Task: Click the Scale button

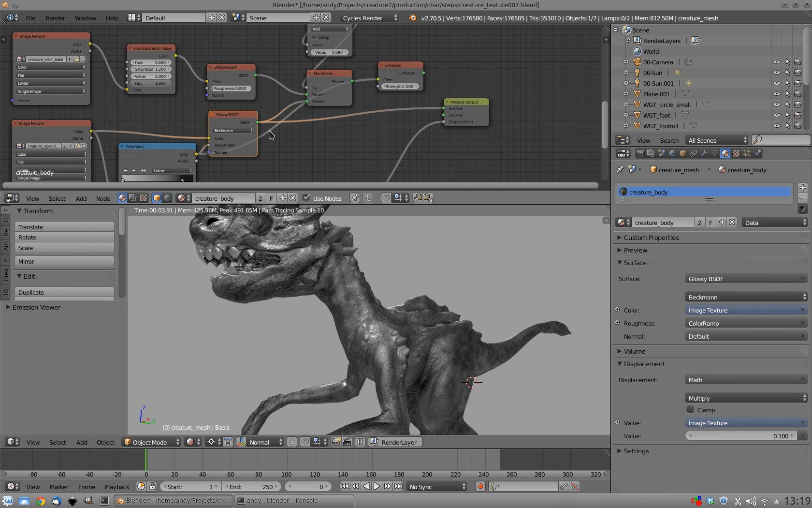Action: point(64,248)
